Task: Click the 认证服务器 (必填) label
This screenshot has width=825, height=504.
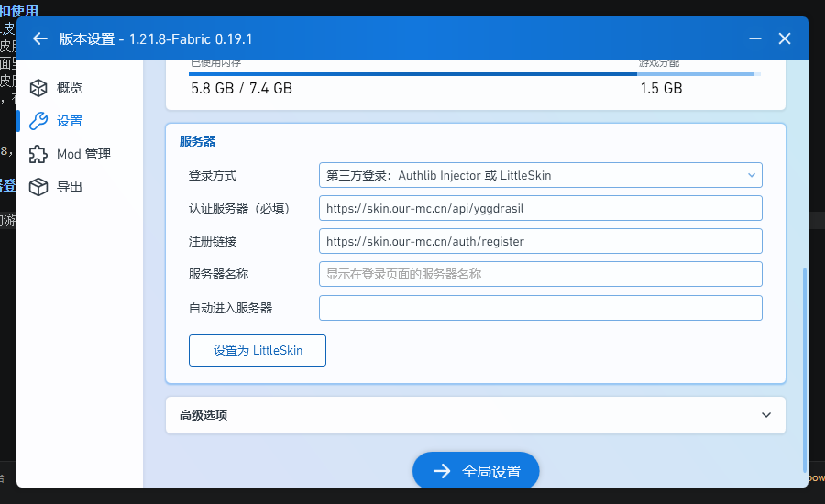Action: tap(239, 208)
